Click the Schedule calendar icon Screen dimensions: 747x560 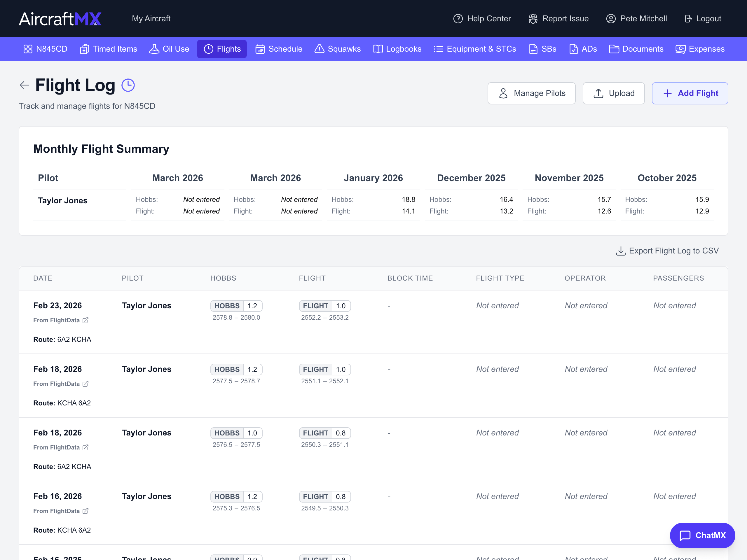point(260,49)
